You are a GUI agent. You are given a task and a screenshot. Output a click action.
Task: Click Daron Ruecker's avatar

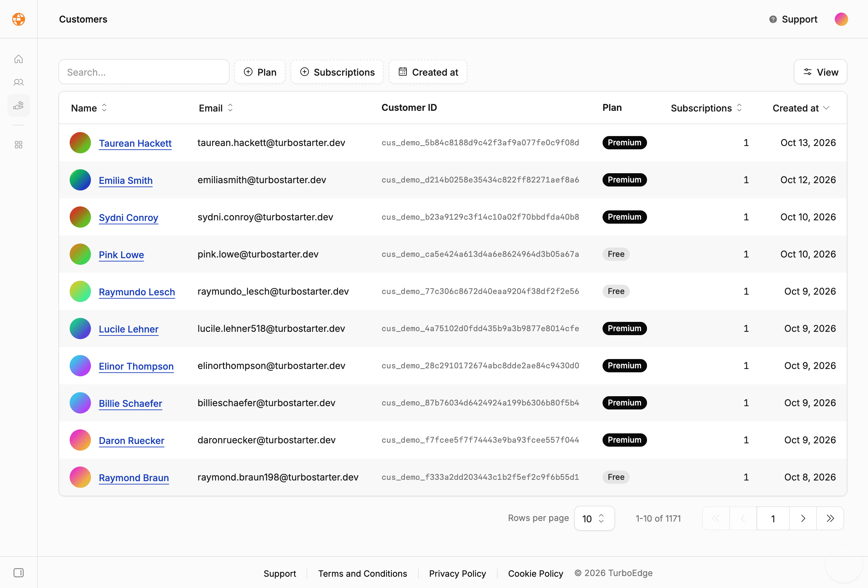80,440
